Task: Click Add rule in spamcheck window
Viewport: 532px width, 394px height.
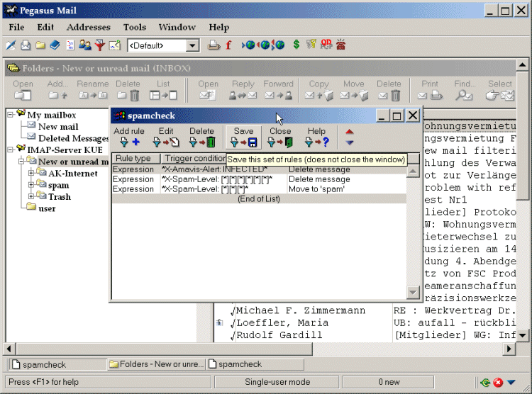Action: [129, 137]
